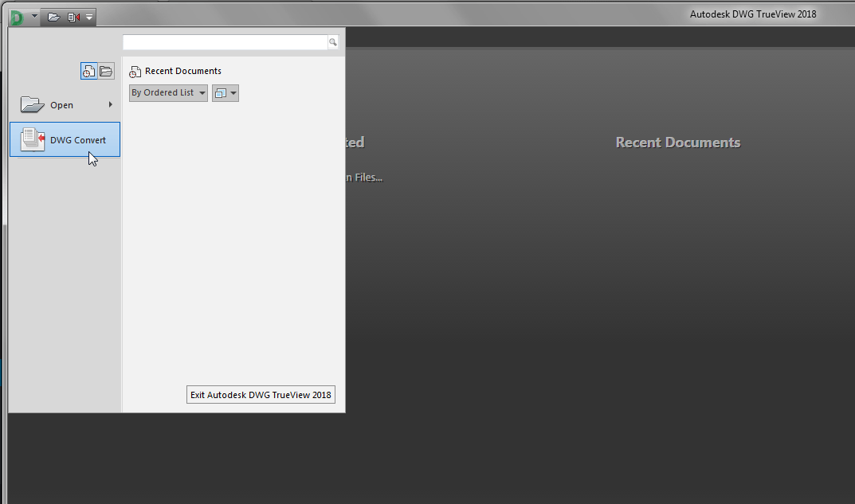Click the partially hidden Open Files link
The image size is (855, 504).
(364, 178)
